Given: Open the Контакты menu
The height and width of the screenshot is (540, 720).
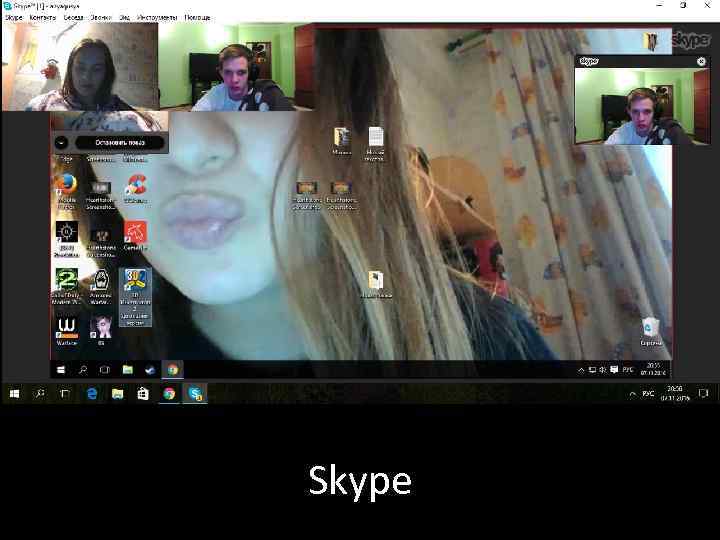Looking at the screenshot, I should pyautogui.click(x=42, y=17).
